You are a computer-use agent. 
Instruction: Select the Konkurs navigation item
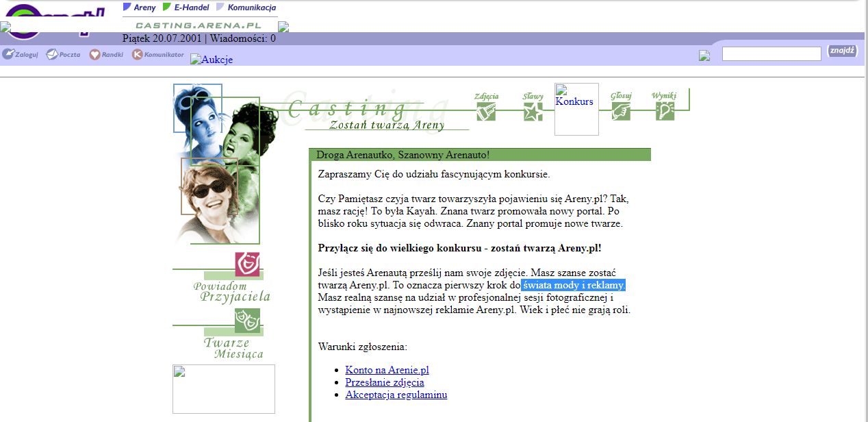[576, 110]
